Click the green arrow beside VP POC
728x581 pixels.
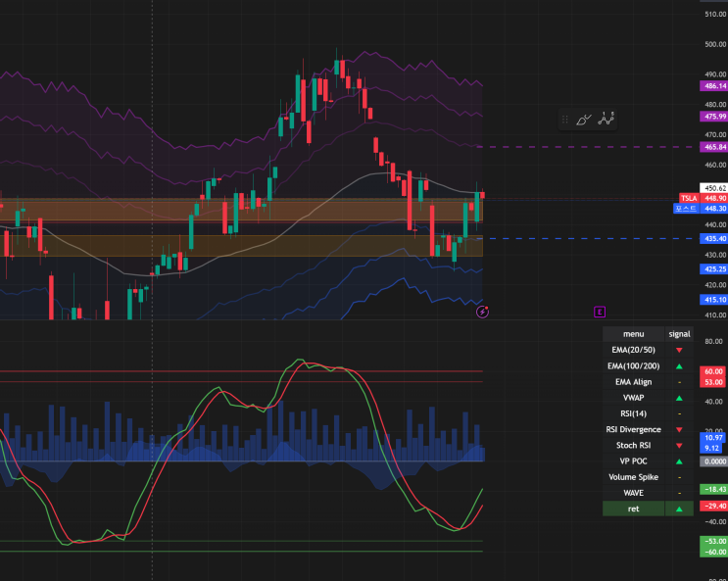pos(679,461)
